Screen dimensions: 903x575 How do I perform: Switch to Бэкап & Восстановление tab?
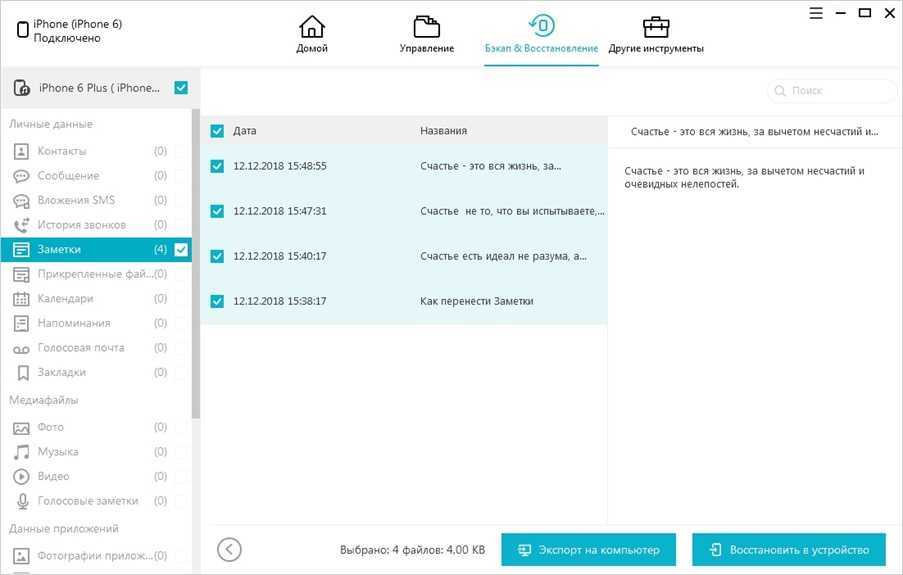tap(541, 34)
